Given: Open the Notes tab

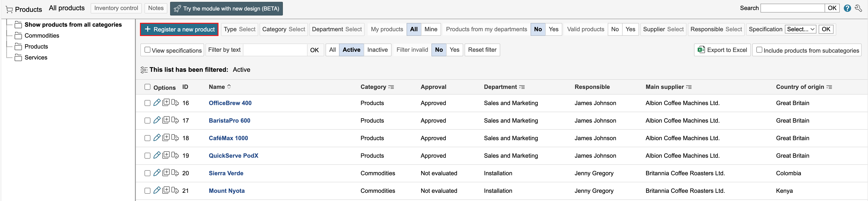Looking at the screenshot, I should 156,8.
